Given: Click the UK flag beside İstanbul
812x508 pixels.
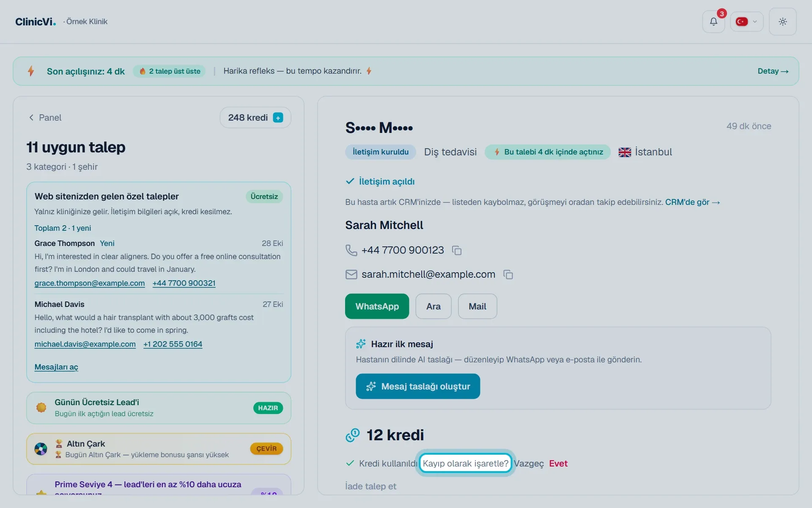Looking at the screenshot, I should click(x=625, y=152).
